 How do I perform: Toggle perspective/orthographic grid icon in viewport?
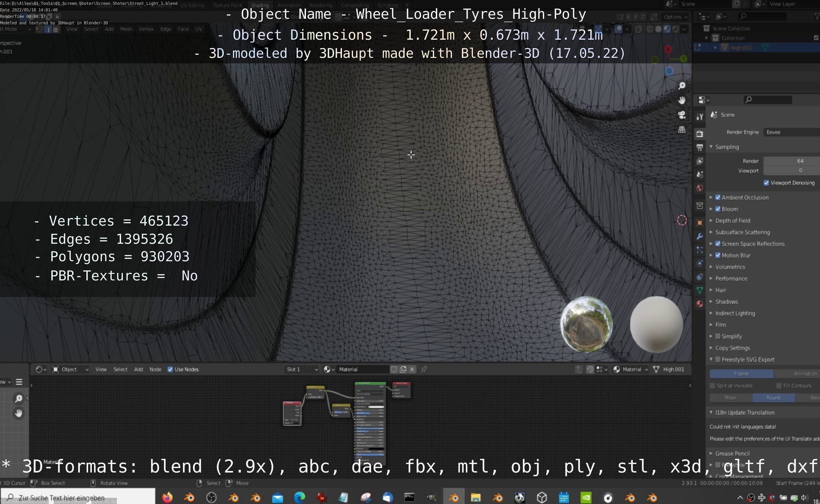[x=682, y=129]
